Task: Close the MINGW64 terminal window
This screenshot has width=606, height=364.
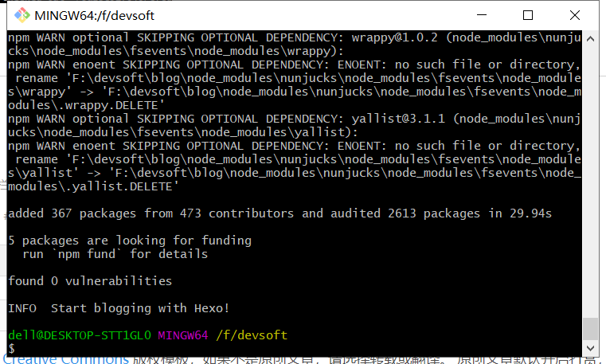Action: point(575,15)
